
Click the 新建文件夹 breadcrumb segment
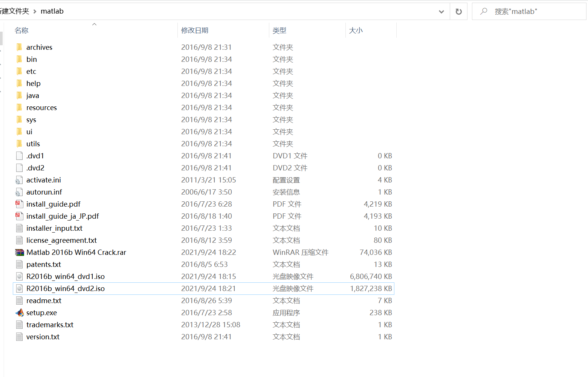tap(14, 11)
